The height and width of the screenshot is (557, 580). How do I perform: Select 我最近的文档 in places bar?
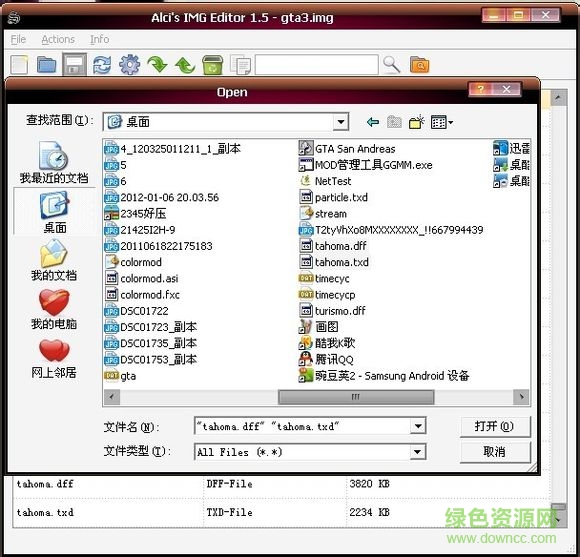tap(54, 162)
